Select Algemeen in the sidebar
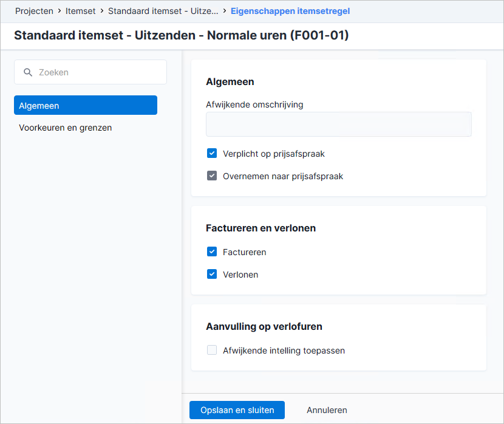The width and height of the screenshot is (504, 424). (86, 105)
